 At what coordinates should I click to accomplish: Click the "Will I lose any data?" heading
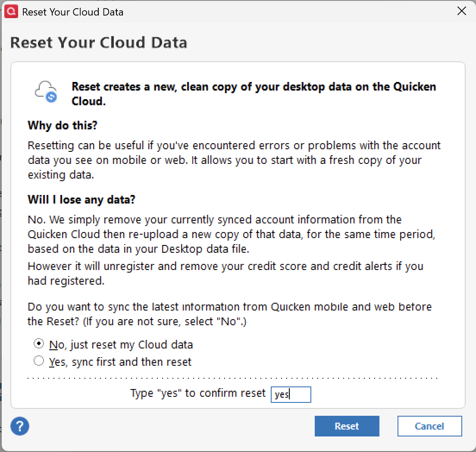pos(81,200)
